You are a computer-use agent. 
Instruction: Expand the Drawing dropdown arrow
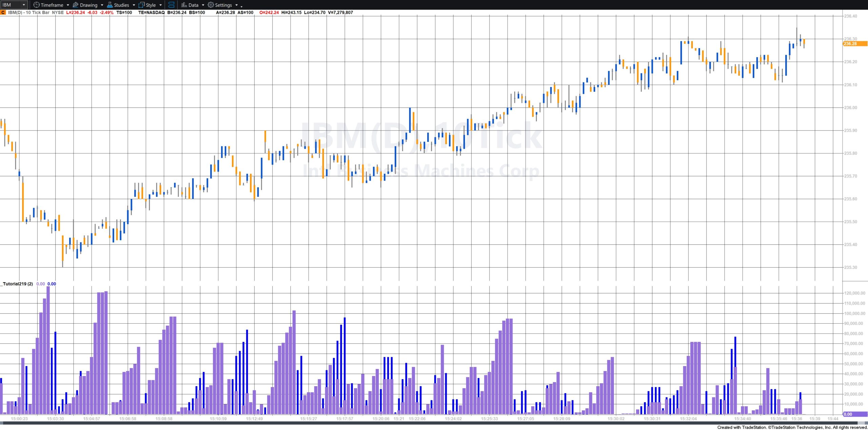[x=102, y=5]
